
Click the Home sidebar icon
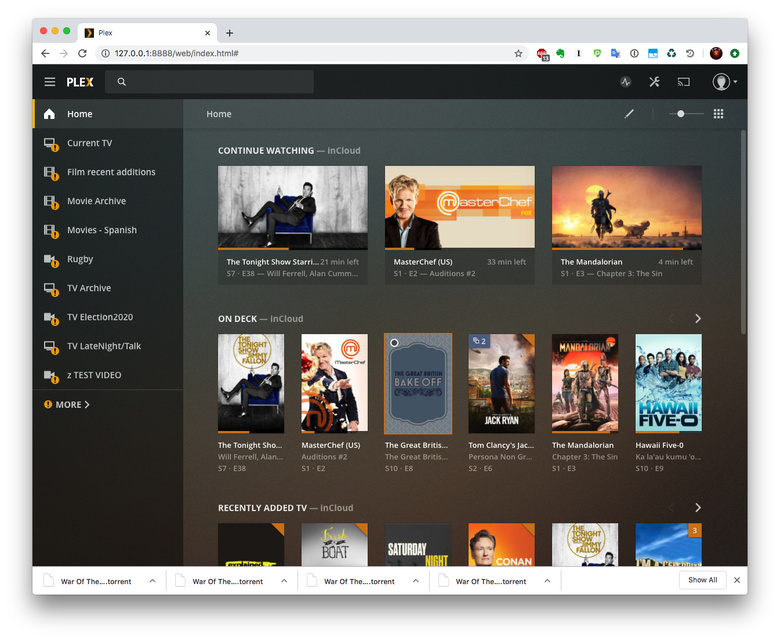49,114
